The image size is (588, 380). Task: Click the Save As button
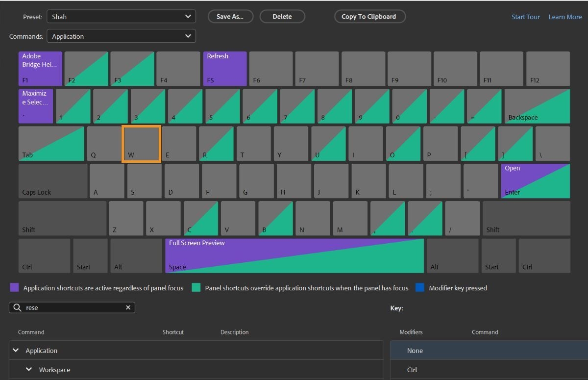pos(230,16)
